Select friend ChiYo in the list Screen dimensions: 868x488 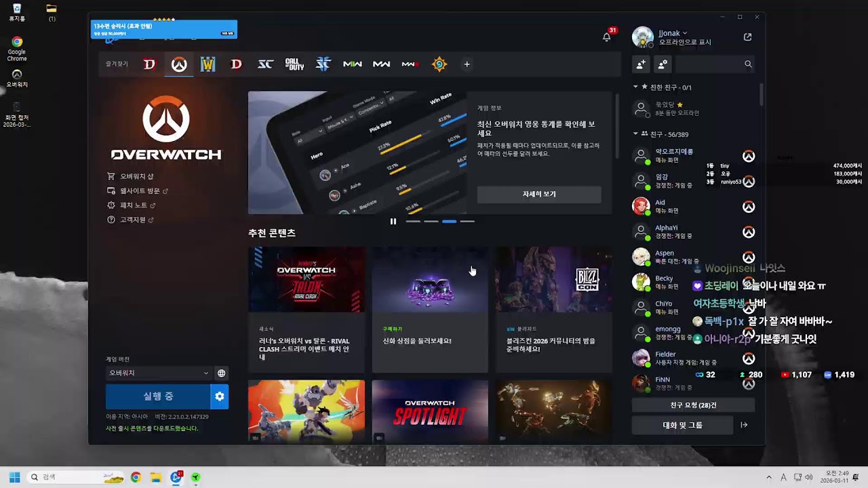pyautogui.click(x=694, y=308)
